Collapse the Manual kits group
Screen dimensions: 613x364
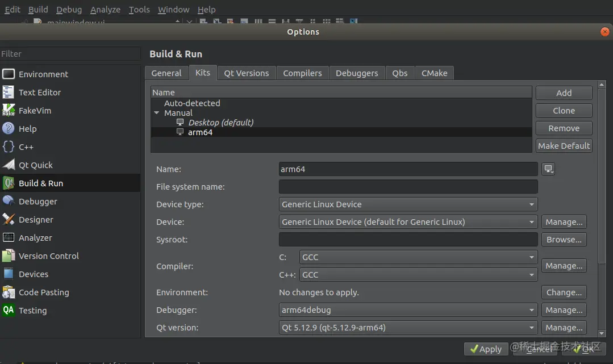pyautogui.click(x=157, y=113)
